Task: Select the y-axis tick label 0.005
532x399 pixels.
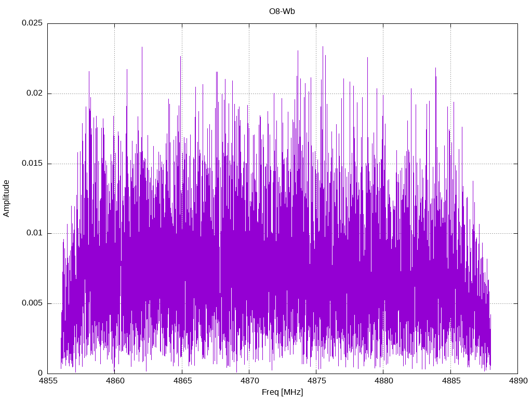Action: pos(32,303)
